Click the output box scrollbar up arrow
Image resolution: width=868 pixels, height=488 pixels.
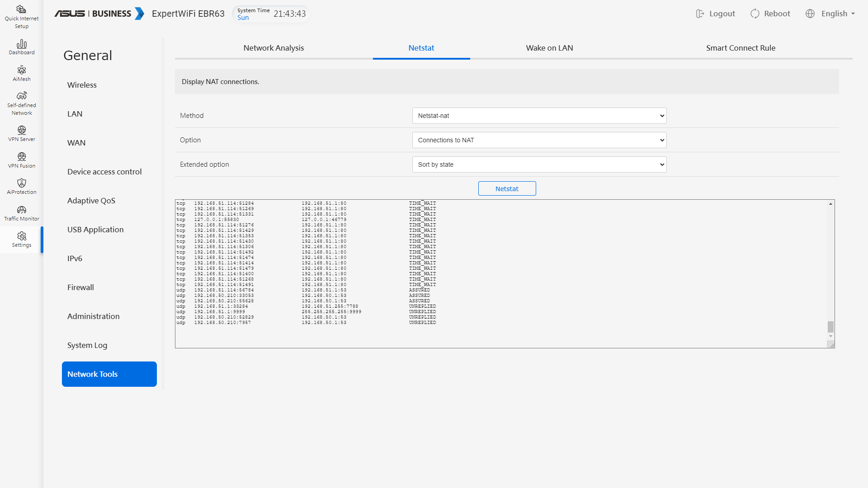(830, 204)
